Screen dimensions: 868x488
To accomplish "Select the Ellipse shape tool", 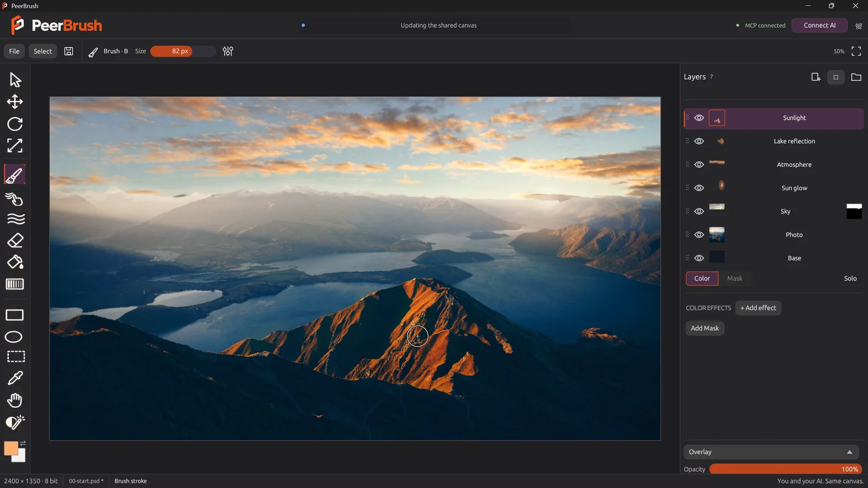I will [14, 337].
